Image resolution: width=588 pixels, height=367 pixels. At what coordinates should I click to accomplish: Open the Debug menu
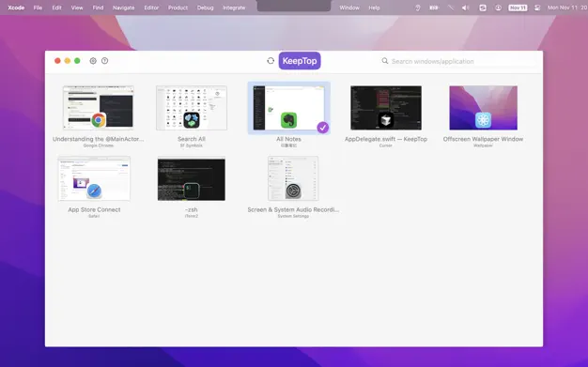(x=205, y=8)
